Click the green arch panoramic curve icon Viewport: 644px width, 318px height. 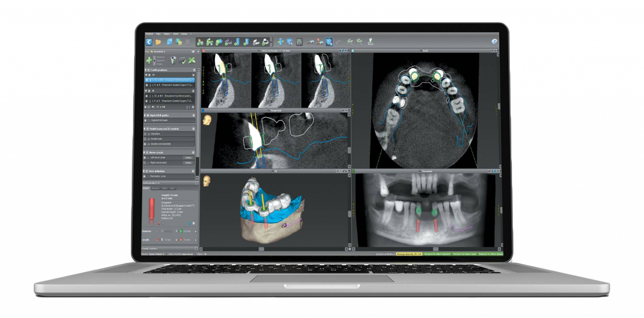pos(299,42)
